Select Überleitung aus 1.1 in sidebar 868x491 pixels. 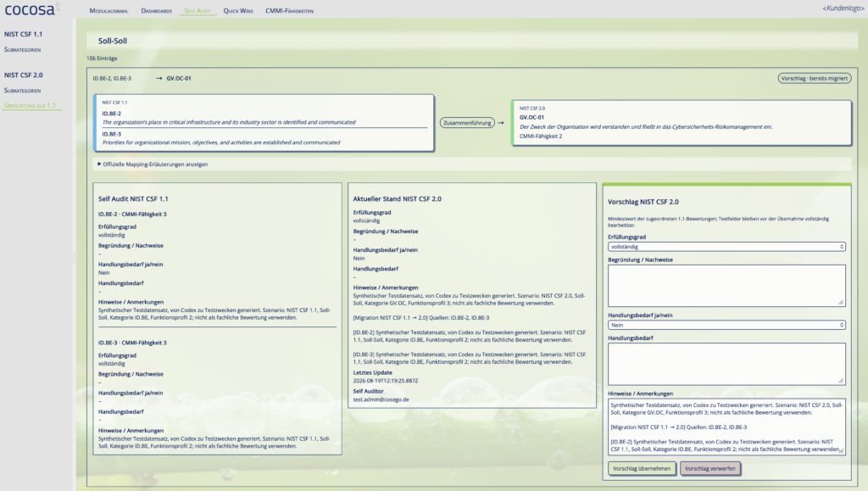(x=30, y=105)
